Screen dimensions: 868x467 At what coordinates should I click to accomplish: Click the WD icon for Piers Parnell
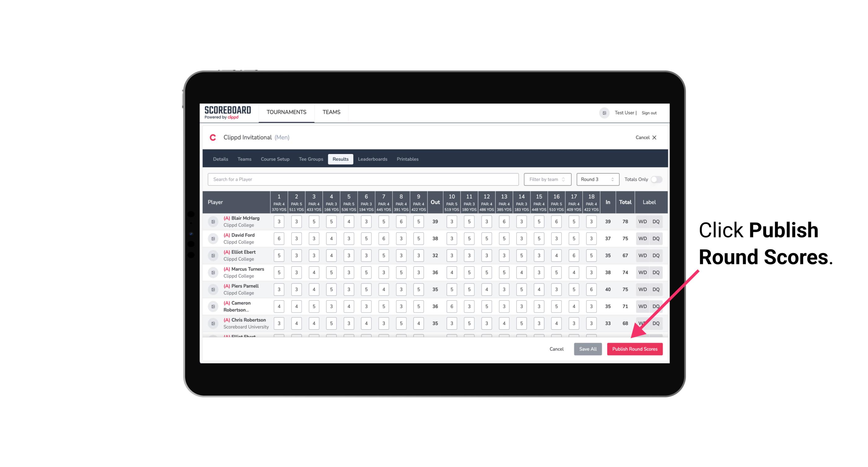pyautogui.click(x=642, y=289)
